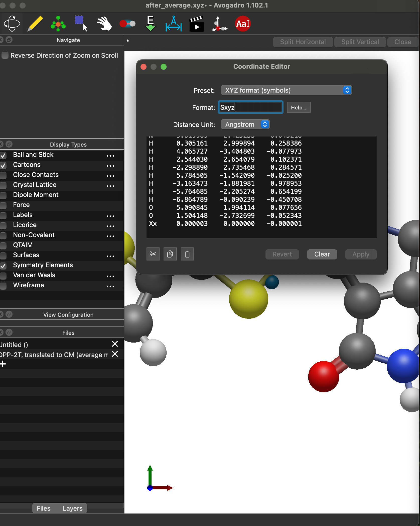Choose the Selection tool icon

point(81,24)
